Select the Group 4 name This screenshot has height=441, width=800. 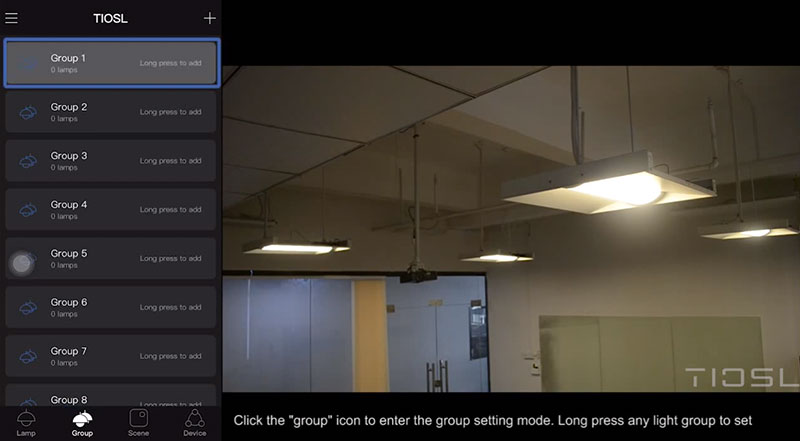point(68,205)
